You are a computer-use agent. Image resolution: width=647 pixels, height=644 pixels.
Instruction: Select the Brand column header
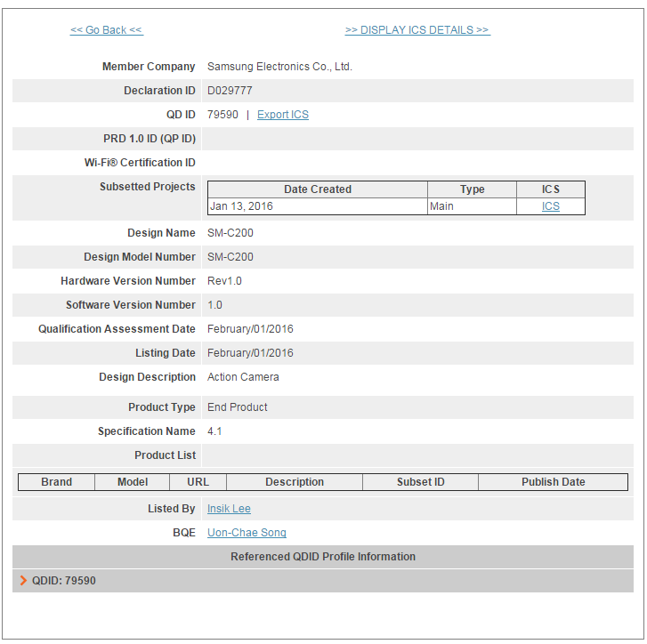(56, 482)
